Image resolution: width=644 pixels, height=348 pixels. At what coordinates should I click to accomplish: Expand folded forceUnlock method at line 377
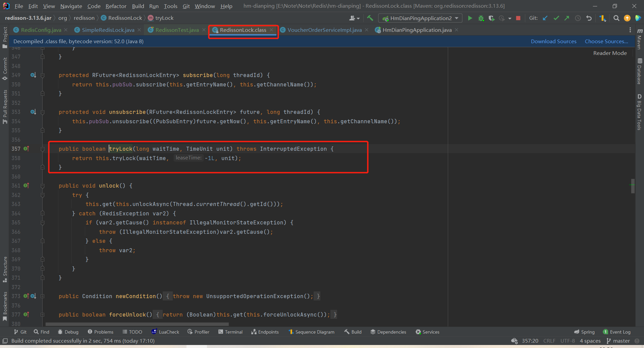pos(43,315)
